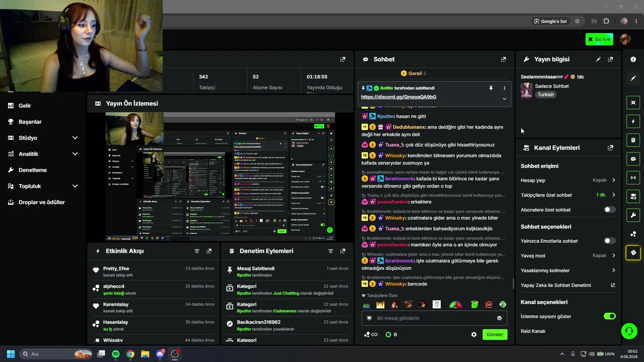Click Pretty_Efee in the activity feed
The width and height of the screenshot is (644, 362).
pos(116,268)
